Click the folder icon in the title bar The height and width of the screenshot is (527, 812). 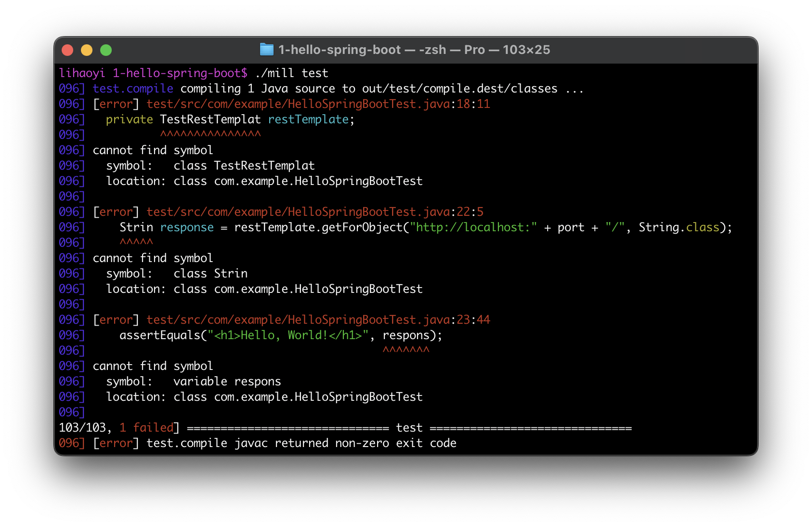tap(266, 49)
